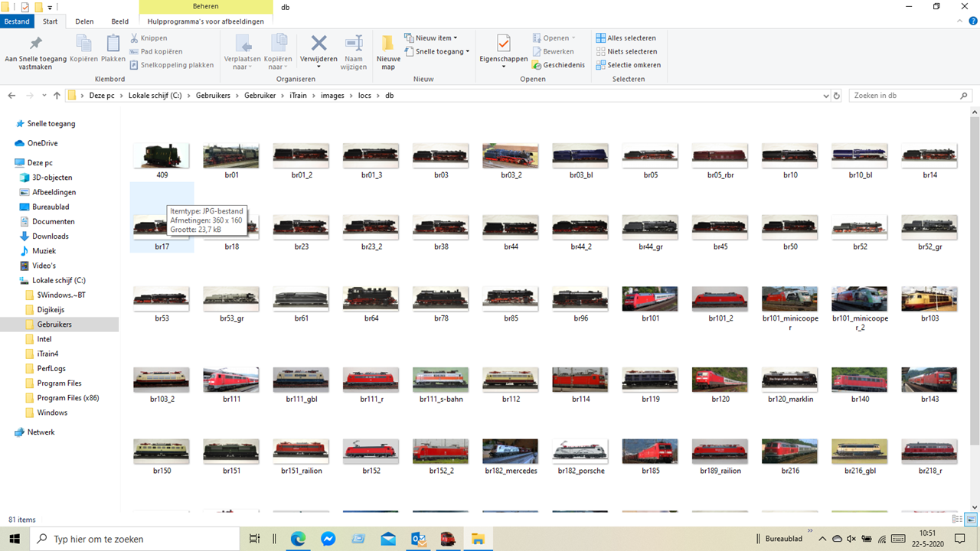Select Lokale schijf (C:) in sidebar
The image size is (980, 551).
59,281
